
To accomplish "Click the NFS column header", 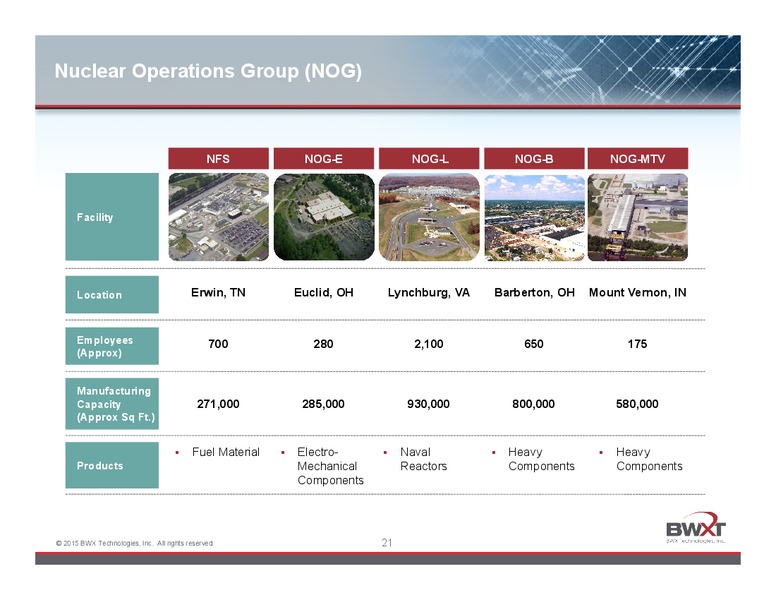I will point(218,158).
